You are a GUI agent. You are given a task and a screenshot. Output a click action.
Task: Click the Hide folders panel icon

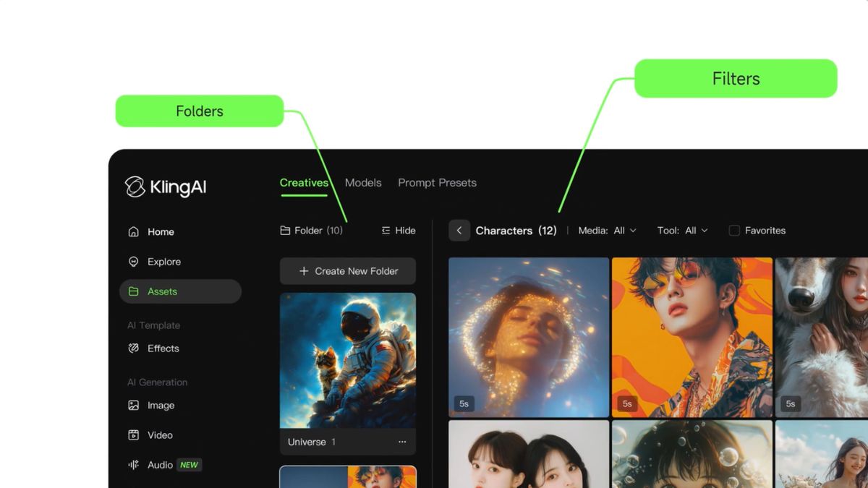[386, 231]
